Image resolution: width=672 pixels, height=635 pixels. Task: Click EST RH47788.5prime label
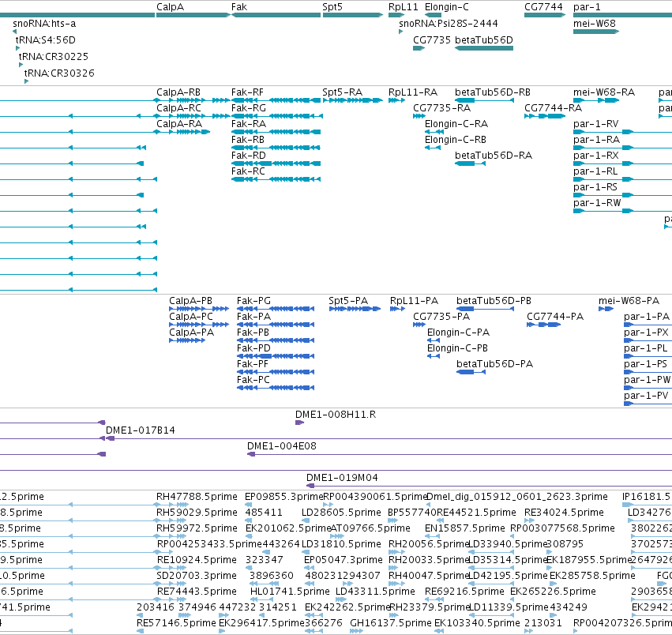click(197, 497)
